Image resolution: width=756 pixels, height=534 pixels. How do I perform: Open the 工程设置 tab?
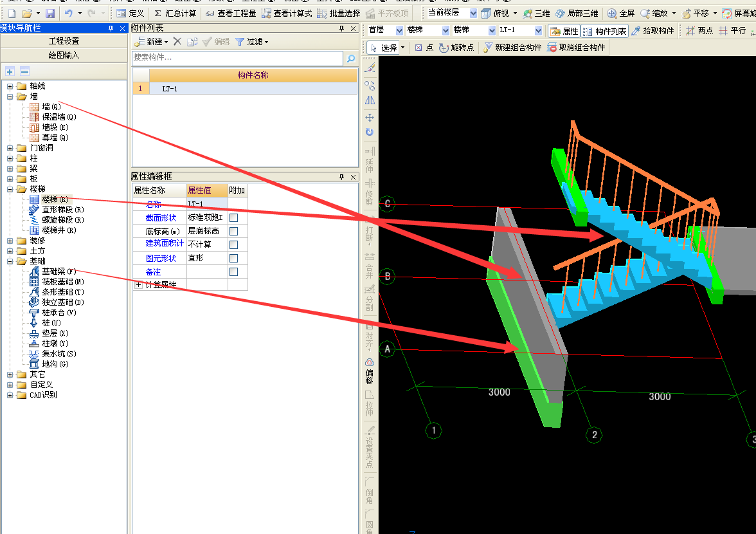coord(64,41)
